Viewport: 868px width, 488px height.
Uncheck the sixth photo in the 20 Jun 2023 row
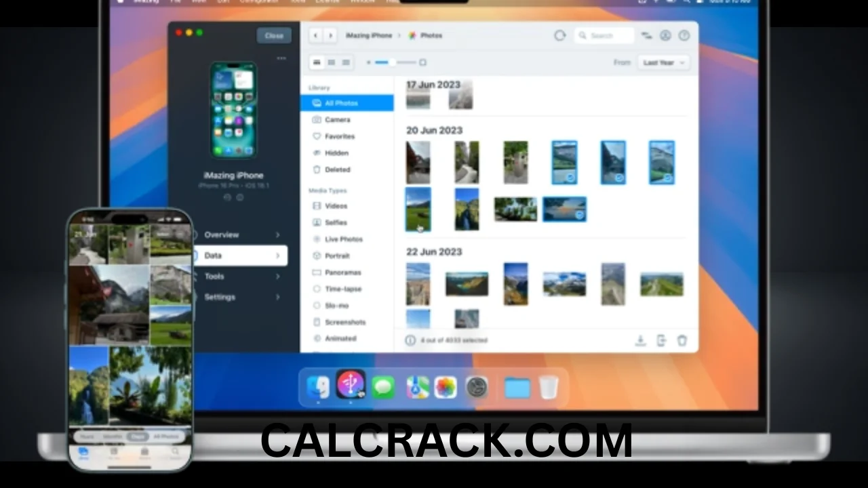pyautogui.click(x=661, y=163)
